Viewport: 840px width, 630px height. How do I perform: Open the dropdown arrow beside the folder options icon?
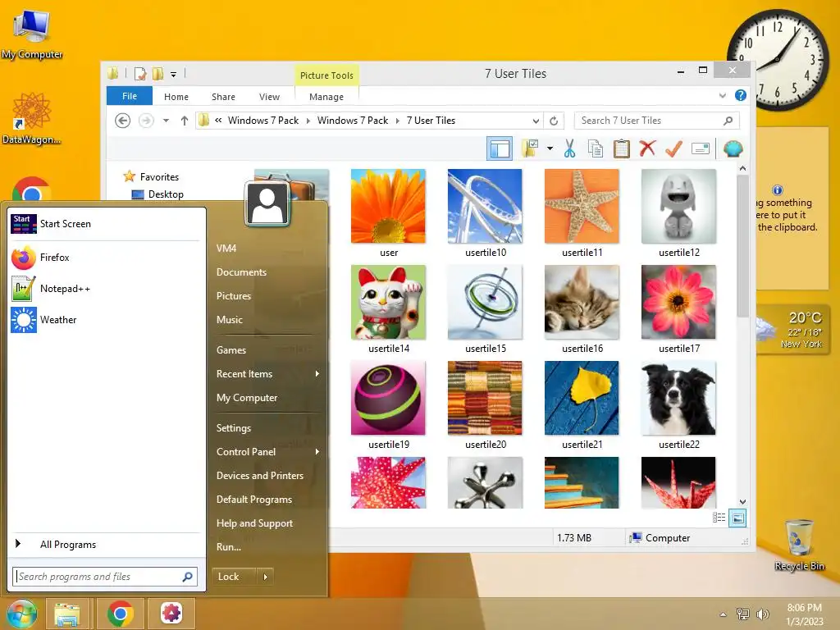click(550, 148)
